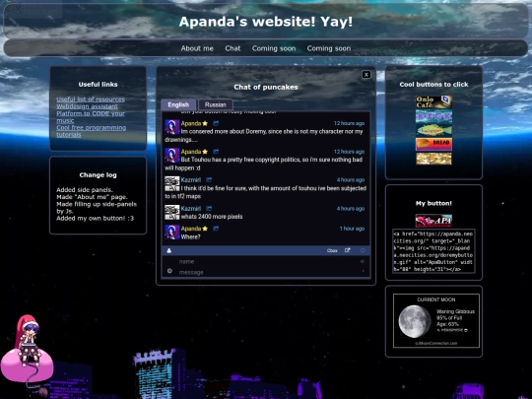532x399 pixels.
Task: Focus the name input field
Action: click(x=266, y=262)
